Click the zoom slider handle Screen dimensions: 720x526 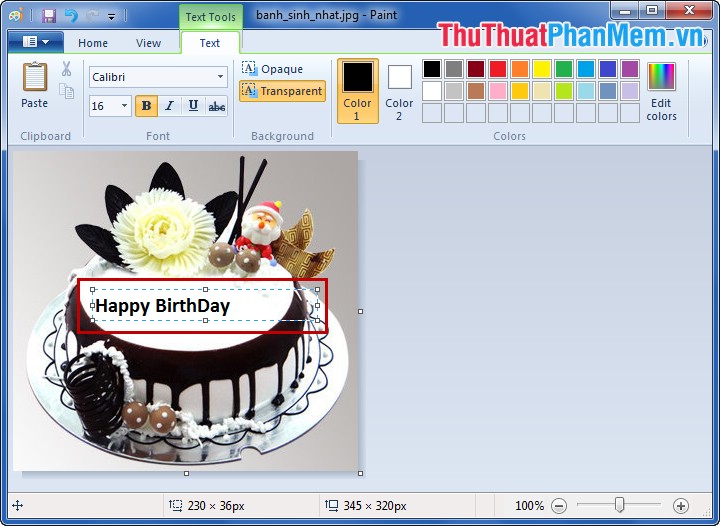(x=619, y=505)
